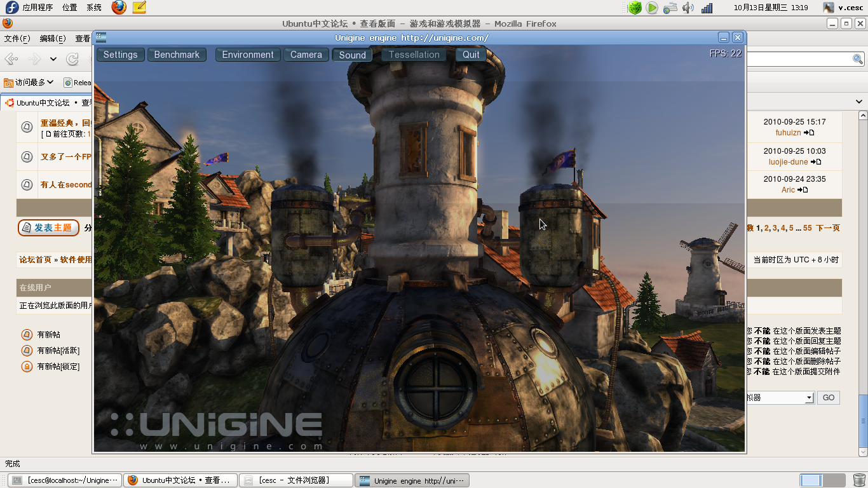Click the v.cesc user avatar icon
Viewport: 868px width, 488px height.
[x=829, y=8]
